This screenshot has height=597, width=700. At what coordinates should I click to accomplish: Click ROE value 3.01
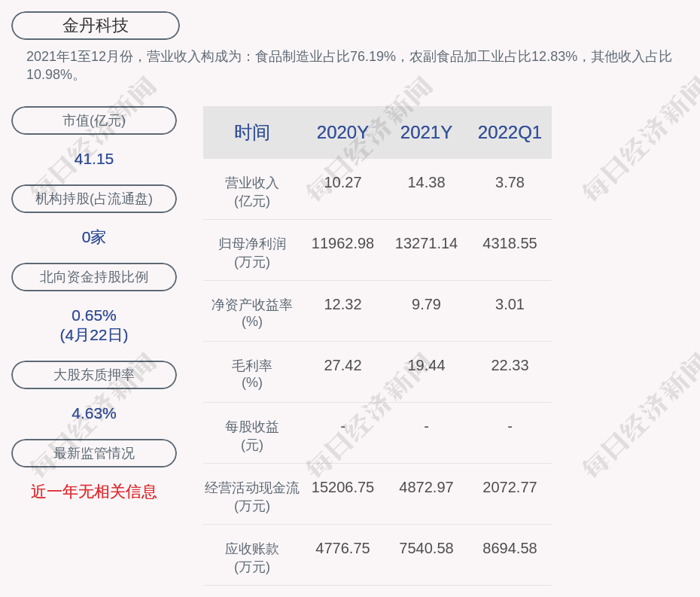(510, 305)
